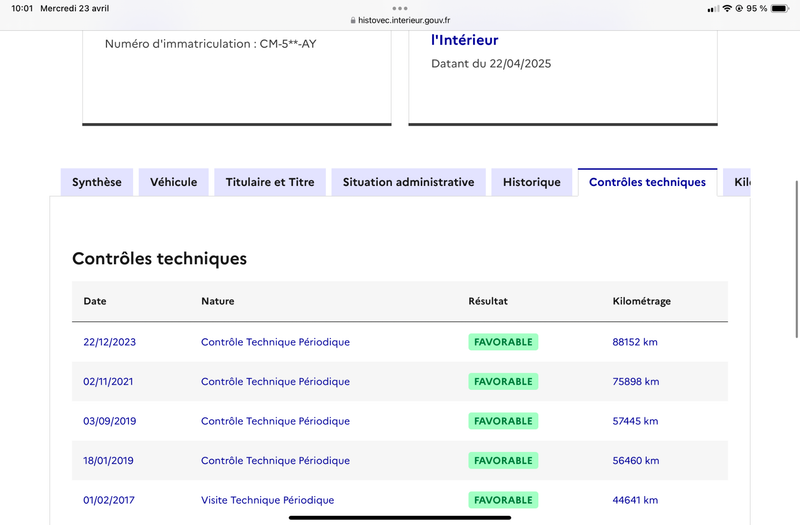Click the FAVORABLE badge for 18/01/2019

(503, 461)
